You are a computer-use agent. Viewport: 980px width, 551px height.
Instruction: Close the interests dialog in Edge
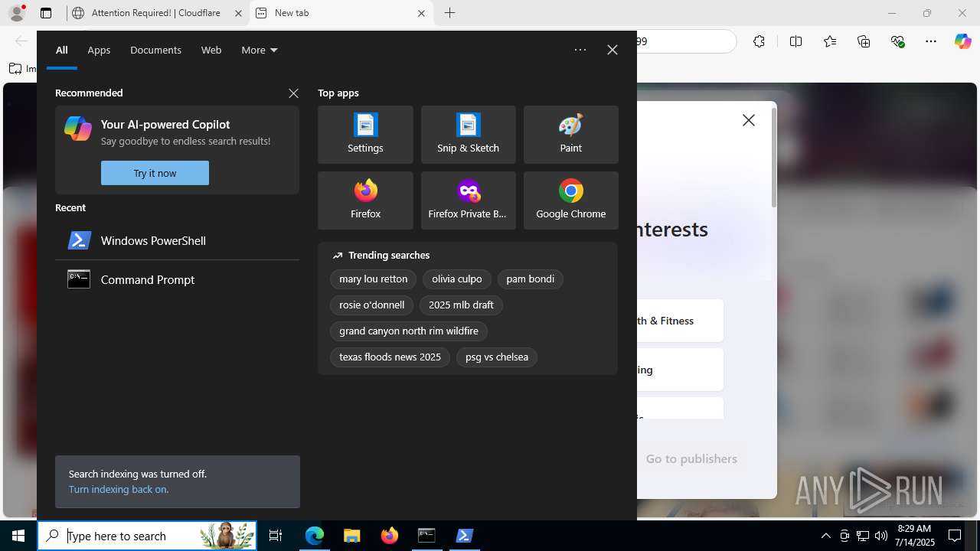point(749,120)
